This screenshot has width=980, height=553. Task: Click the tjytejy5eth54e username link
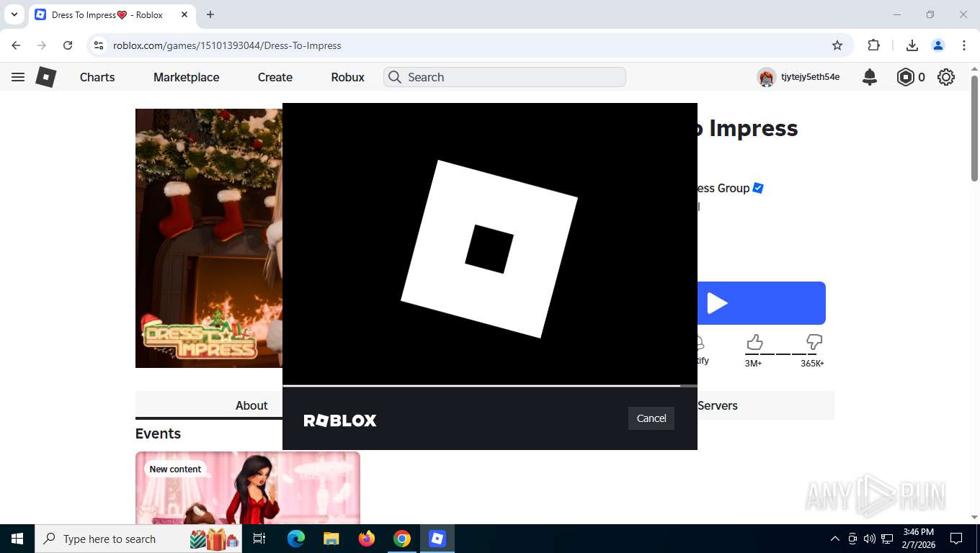point(810,77)
